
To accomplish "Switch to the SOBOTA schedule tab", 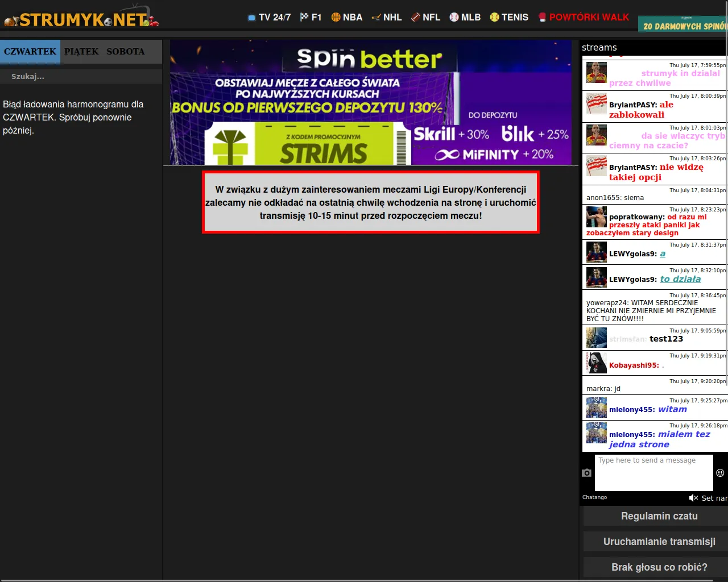I will [126, 52].
